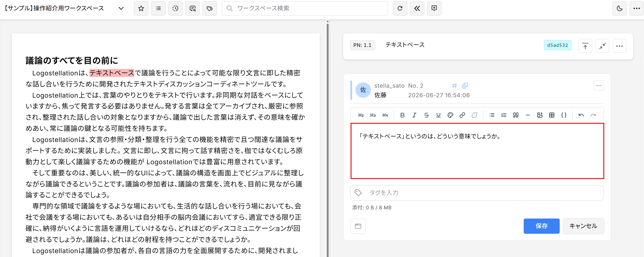Click the stella_sato username
The image size is (644, 257).
pos(389,86)
